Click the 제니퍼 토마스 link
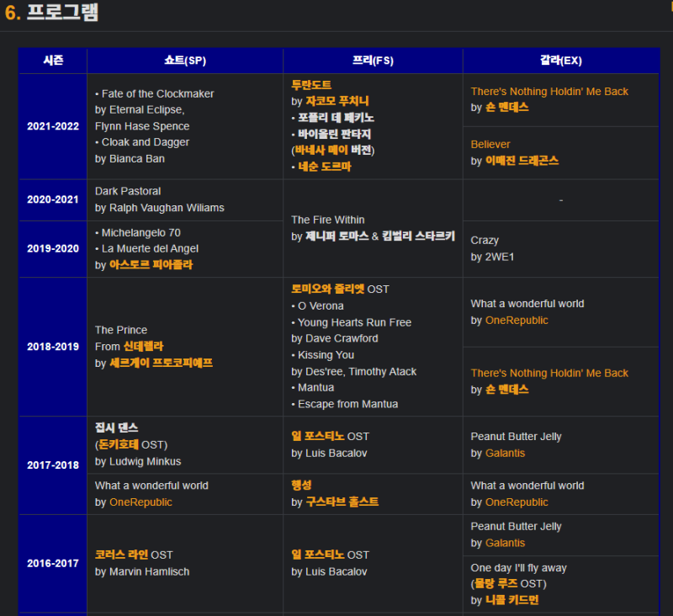Screen dimensions: 673x616 (337, 236)
